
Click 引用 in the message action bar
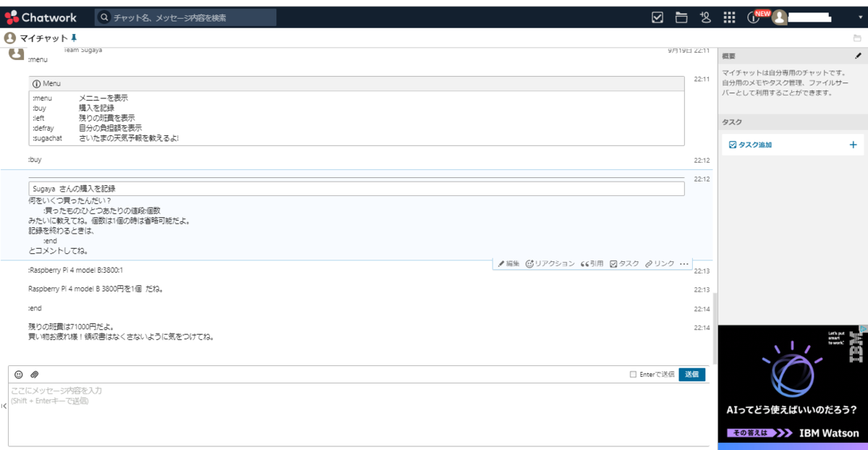click(592, 264)
